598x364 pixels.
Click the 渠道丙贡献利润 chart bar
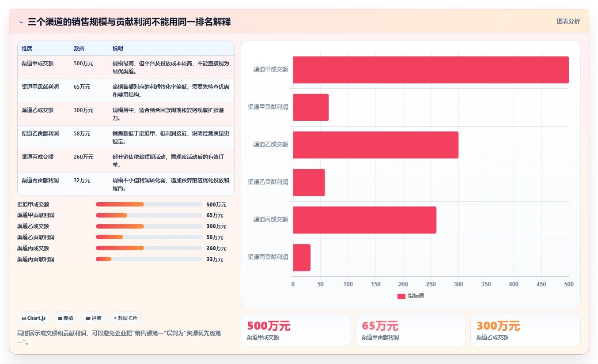tap(302, 257)
